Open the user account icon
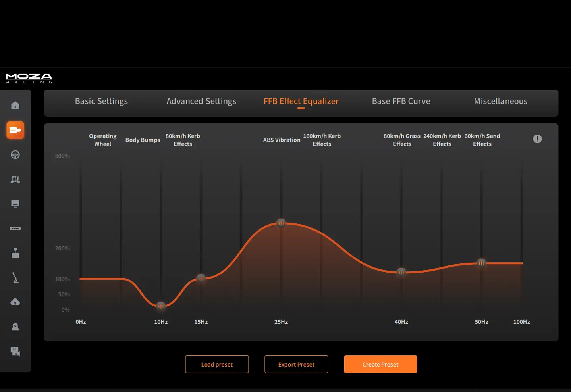Viewport: 571px width, 392px height. 15,327
